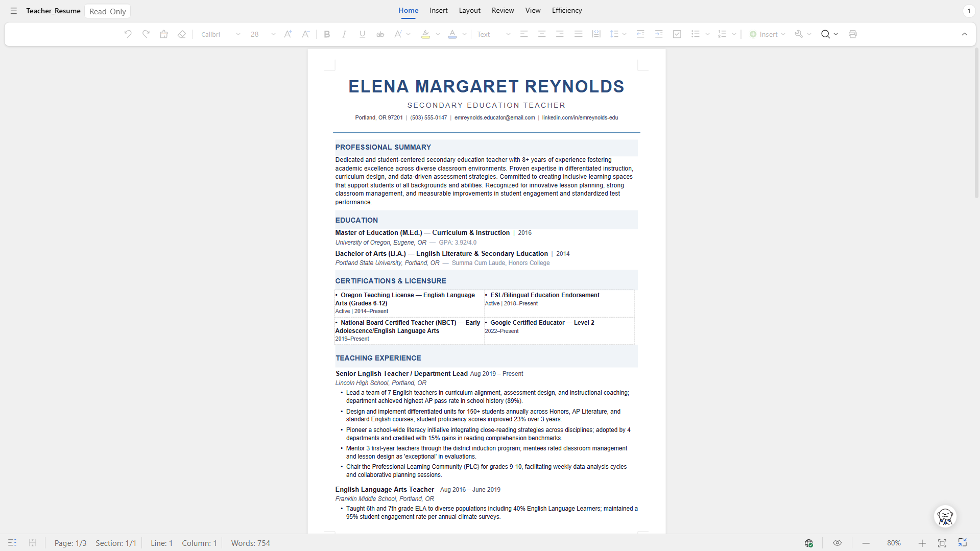The image size is (980, 551).
Task: Select the Format Painter brush icon
Action: pyautogui.click(x=164, y=34)
